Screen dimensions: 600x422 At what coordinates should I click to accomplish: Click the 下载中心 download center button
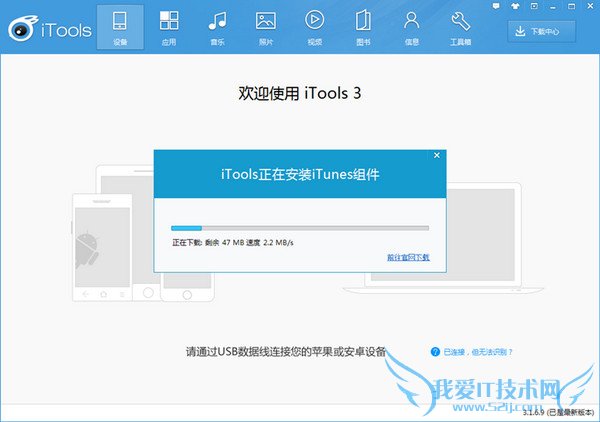(x=541, y=31)
